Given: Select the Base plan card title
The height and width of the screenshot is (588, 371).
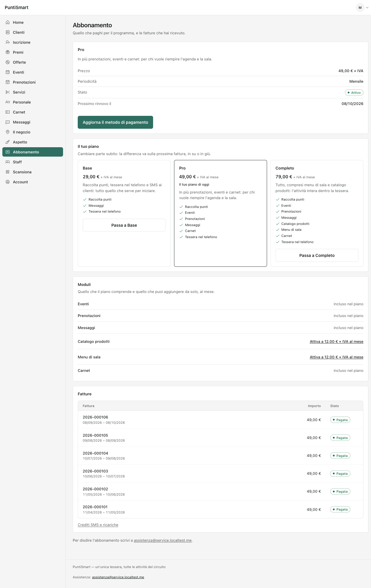Looking at the screenshot, I should (x=87, y=168).
